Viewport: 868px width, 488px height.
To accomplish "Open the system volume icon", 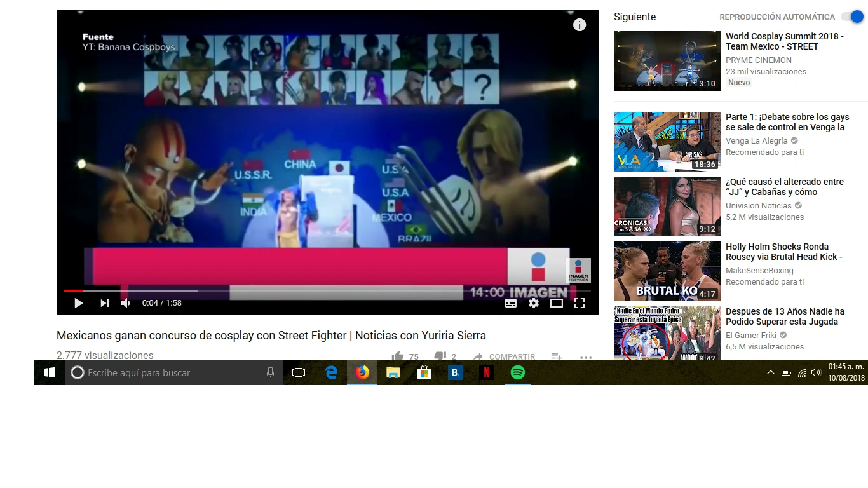I will (x=817, y=372).
